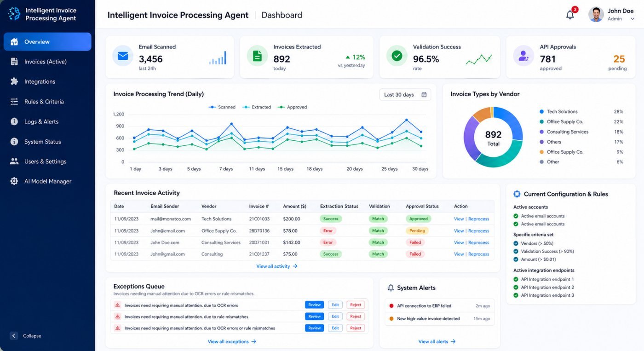This screenshot has width=644, height=351.
Task: Click the Logs & Alerts alert icon
Action: 14,121
